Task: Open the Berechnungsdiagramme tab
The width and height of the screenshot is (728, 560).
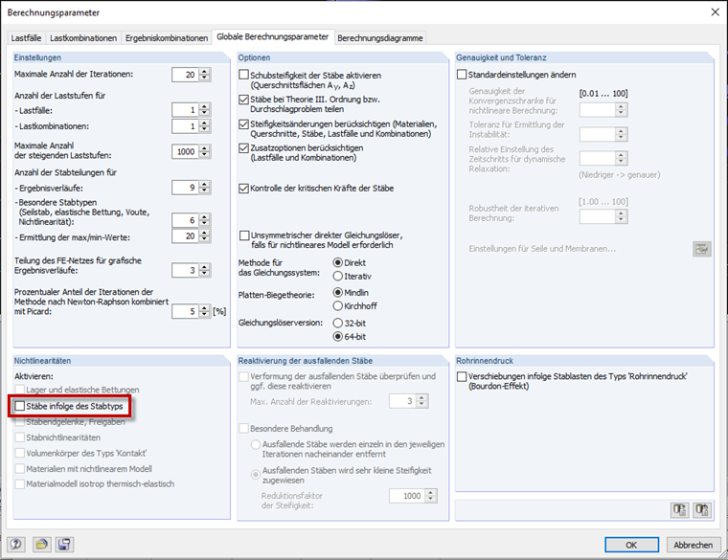Action: pyautogui.click(x=379, y=38)
